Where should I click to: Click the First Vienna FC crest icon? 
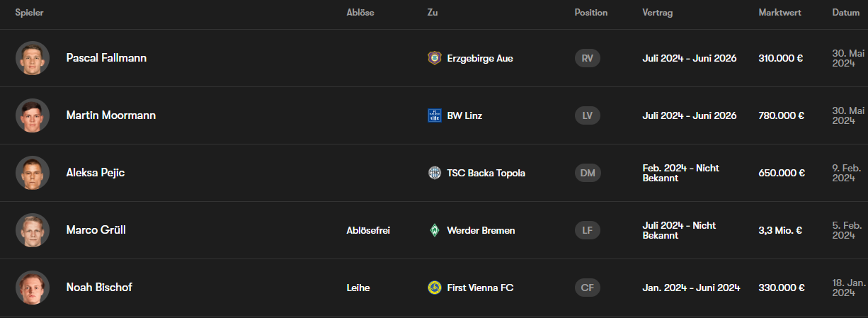coord(434,288)
